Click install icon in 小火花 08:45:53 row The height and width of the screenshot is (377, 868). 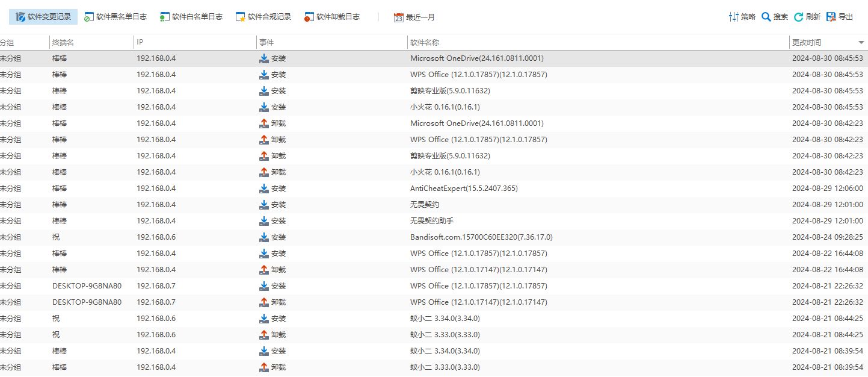[263, 107]
